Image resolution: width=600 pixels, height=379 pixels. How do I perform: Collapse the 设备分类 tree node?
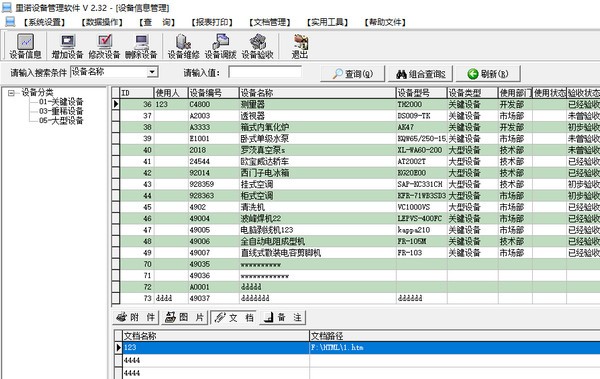11,93
